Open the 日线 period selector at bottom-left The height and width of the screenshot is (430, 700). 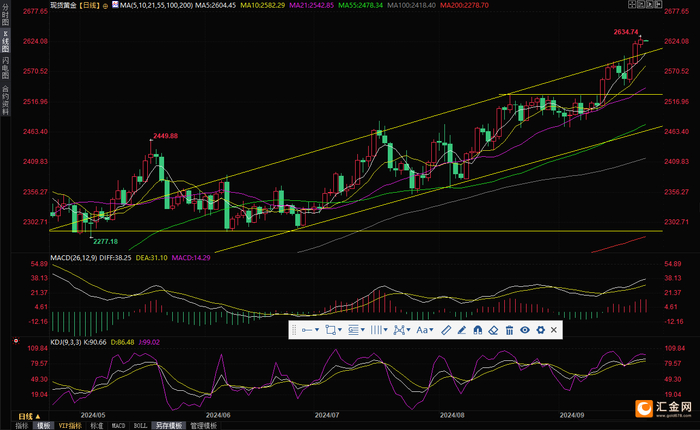pos(29,416)
